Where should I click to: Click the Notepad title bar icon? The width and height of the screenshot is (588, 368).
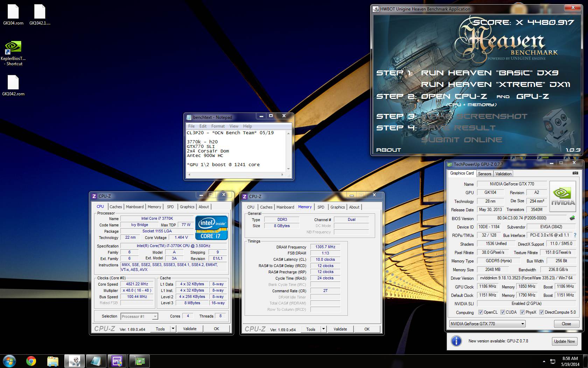[189, 117]
